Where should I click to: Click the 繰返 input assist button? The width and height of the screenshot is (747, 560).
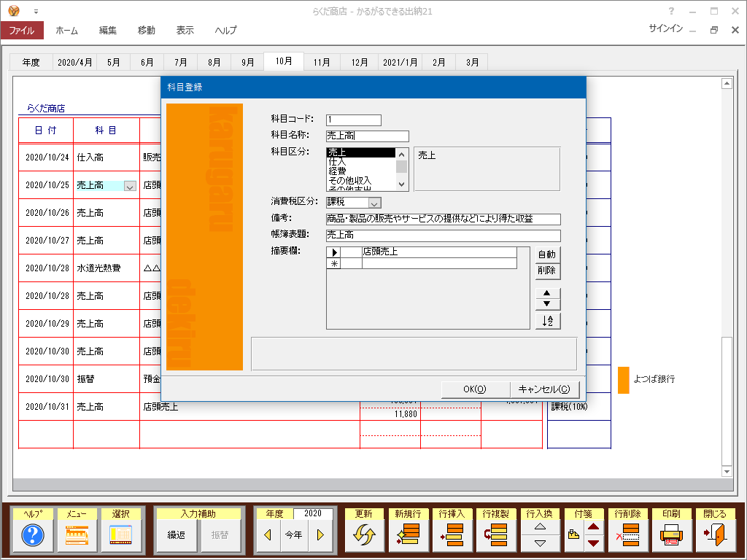click(x=177, y=535)
